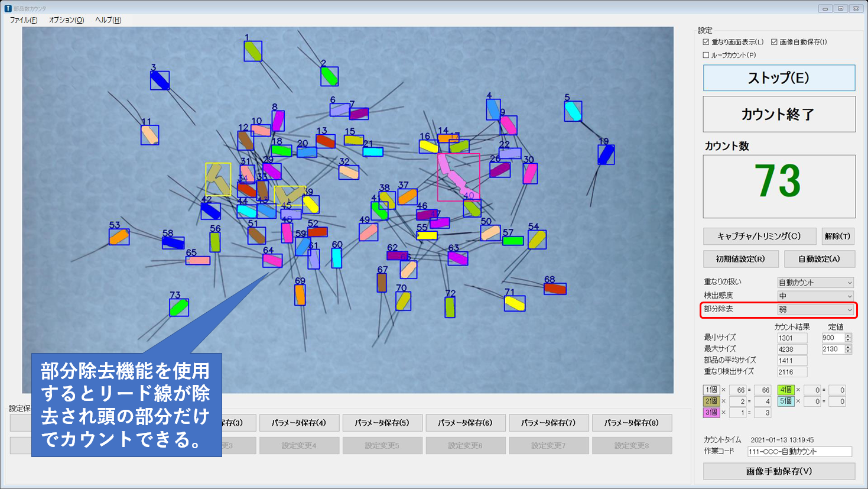The height and width of the screenshot is (489, 868).
Task: Click the 1個 quantity field showing 66
Action: click(738, 390)
